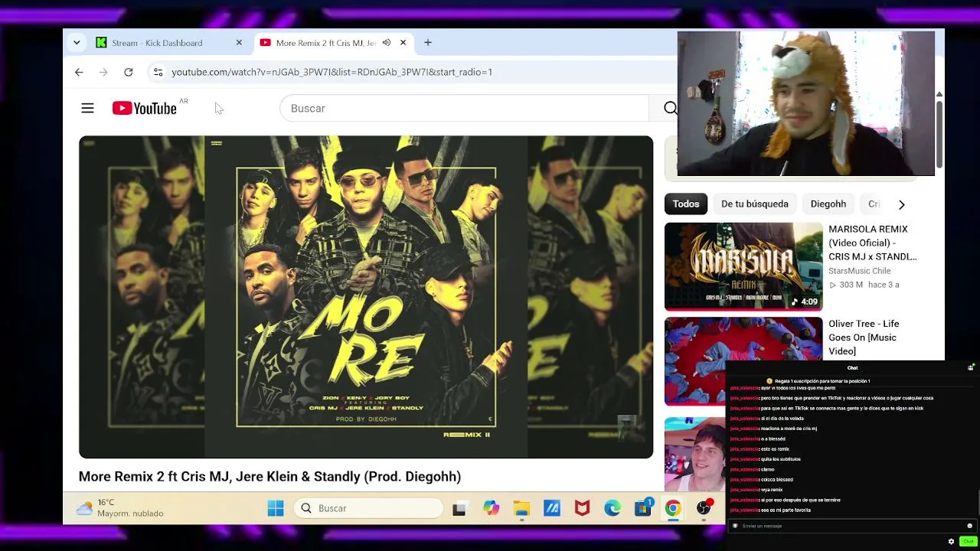
Task: Switch to Google Chrome on the taskbar
Action: pos(673,508)
